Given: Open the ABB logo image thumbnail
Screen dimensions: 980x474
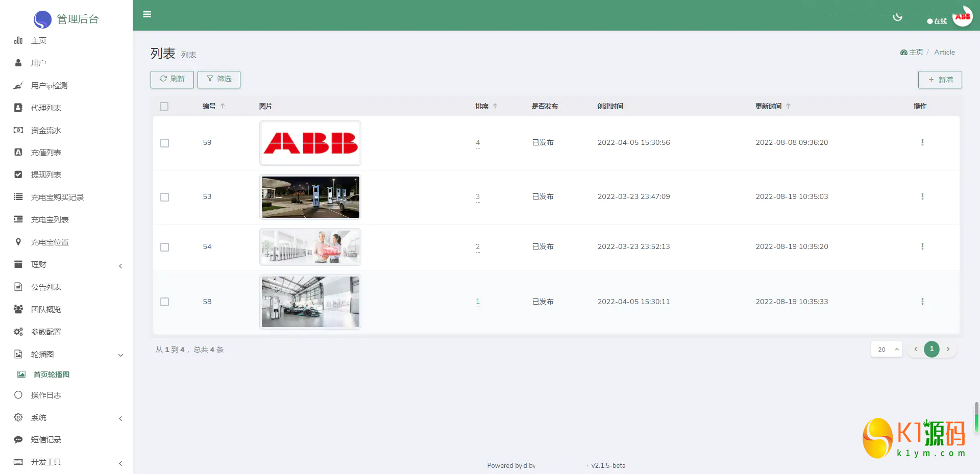Looking at the screenshot, I should [310, 143].
